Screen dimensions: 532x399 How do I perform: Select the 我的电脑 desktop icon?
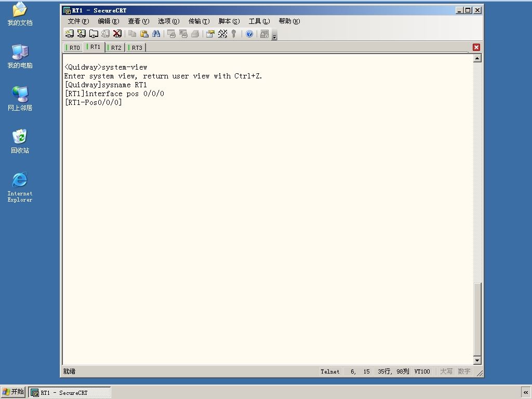pos(20,56)
